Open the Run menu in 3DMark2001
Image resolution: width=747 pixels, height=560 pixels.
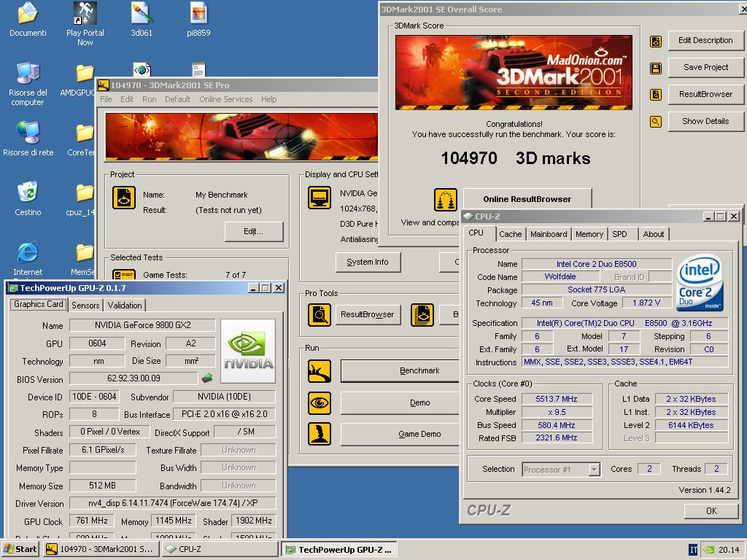(x=149, y=99)
